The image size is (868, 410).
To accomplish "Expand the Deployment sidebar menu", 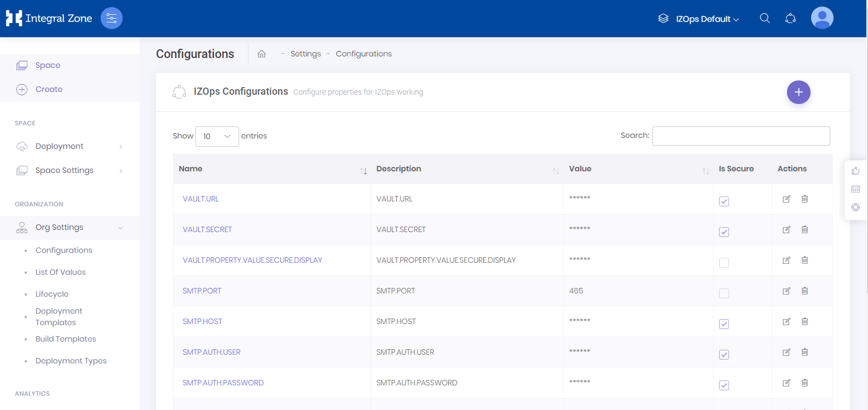I will pyautogui.click(x=70, y=146).
